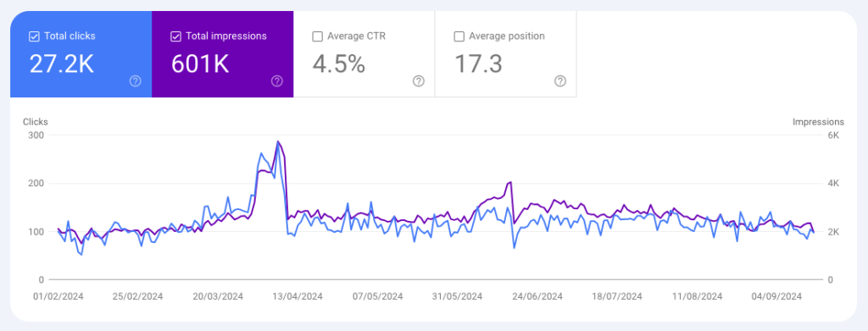Uncheck the Total impressions checkbox
This screenshot has height=331, width=868.
pyautogui.click(x=175, y=36)
